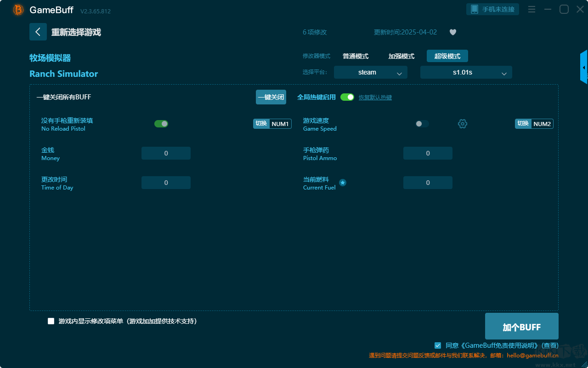This screenshot has height=368, width=588.
Task: Open Game Speed settings gear
Action: pyautogui.click(x=463, y=124)
